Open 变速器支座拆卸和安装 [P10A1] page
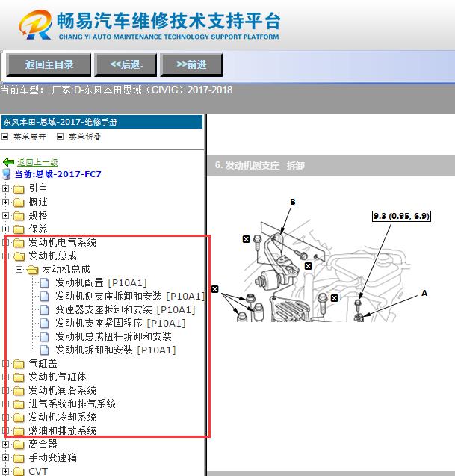Screen dimensions: 455x476 pyautogui.click(x=126, y=309)
